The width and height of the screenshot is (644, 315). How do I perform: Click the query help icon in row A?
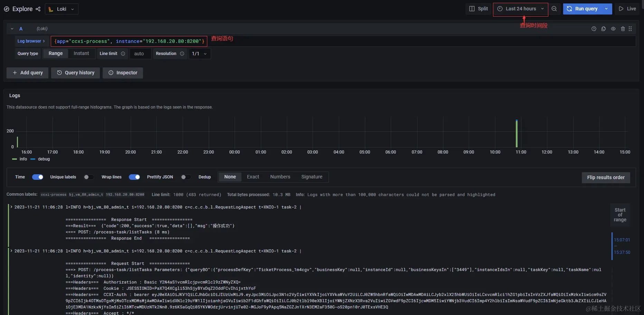pyautogui.click(x=594, y=29)
